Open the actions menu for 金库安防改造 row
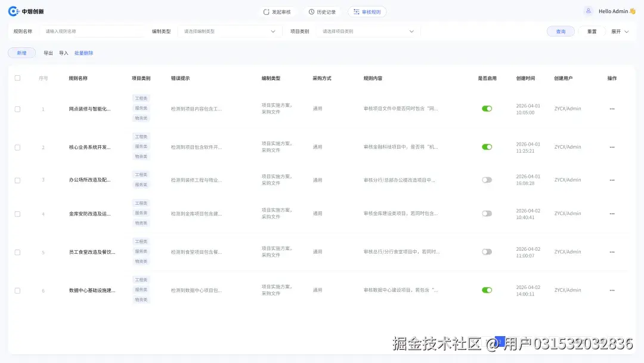Screen dimensions: 644x363 pos(612,213)
